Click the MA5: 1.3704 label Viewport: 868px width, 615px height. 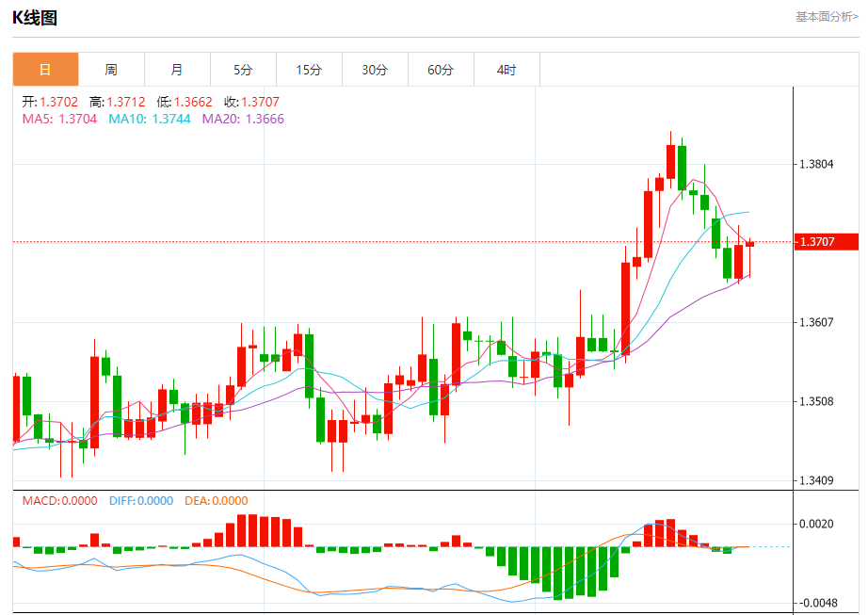(x=60, y=119)
